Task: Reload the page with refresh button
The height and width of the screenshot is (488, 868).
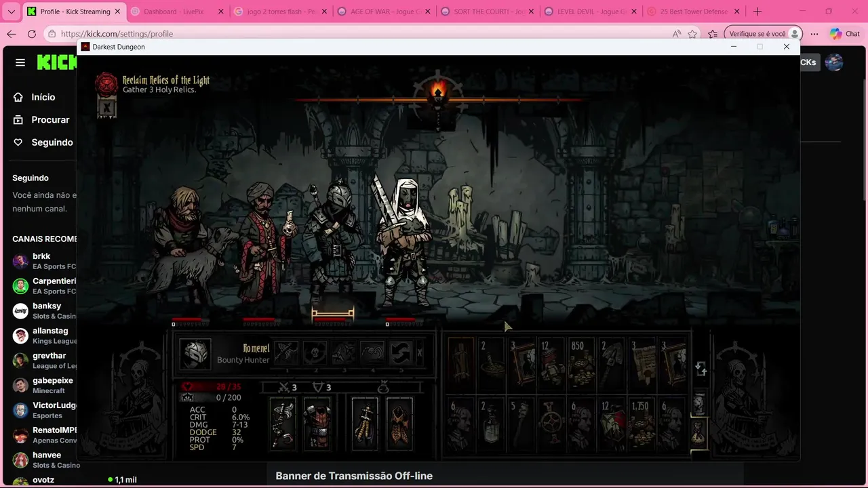Action: pyautogui.click(x=32, y=34)
